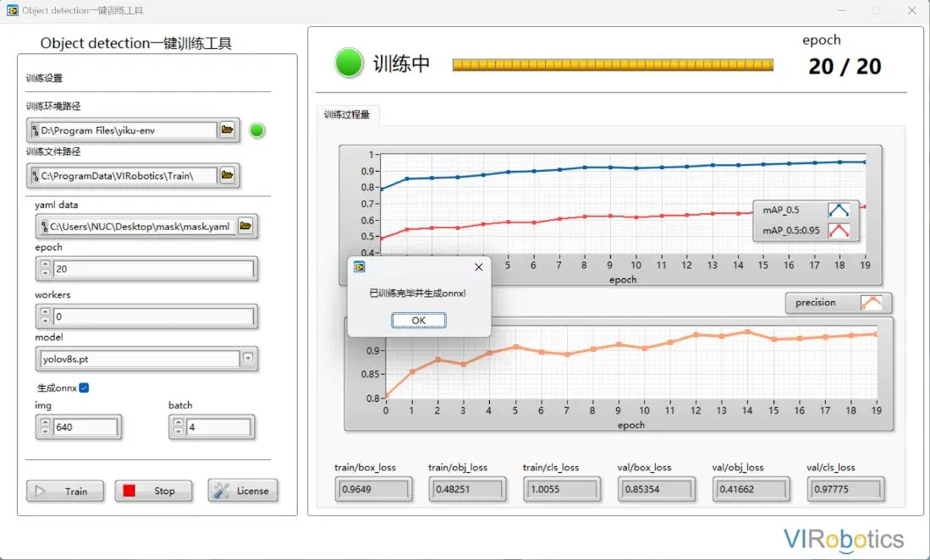Click the epoch value stepper arrows
The height and width of the screenshot is (560, 930).
click(x=45, y=269)
